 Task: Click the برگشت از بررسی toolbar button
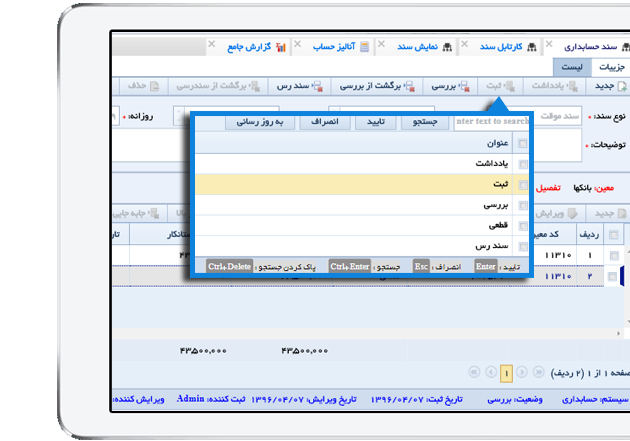click(x=376, y=86)
